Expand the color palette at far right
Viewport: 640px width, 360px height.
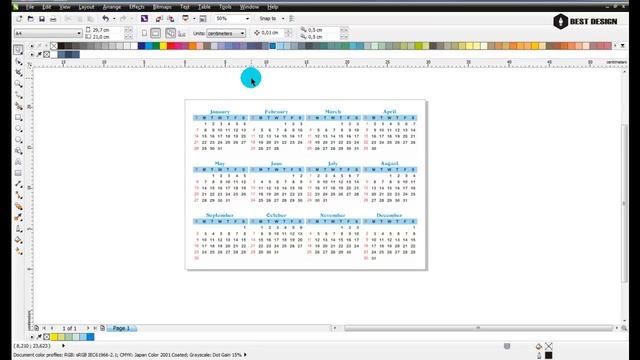622,46
